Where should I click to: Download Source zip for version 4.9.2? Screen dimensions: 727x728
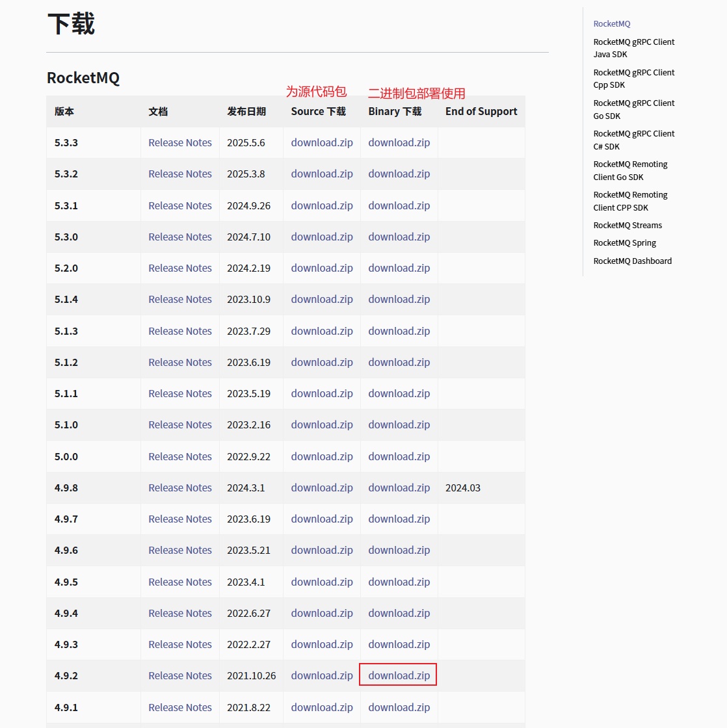[x=322, y=675]
